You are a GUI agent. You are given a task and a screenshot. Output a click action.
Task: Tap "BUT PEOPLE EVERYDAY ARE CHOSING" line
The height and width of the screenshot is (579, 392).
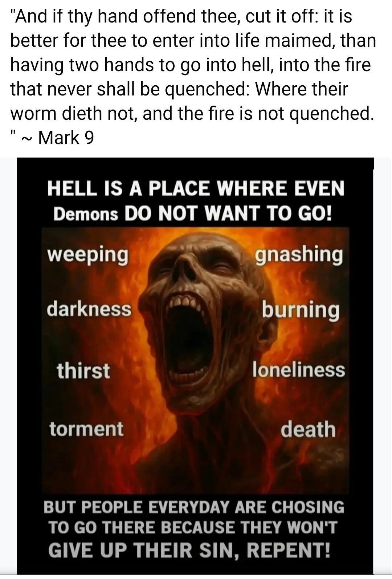click(x=194, y=507)
